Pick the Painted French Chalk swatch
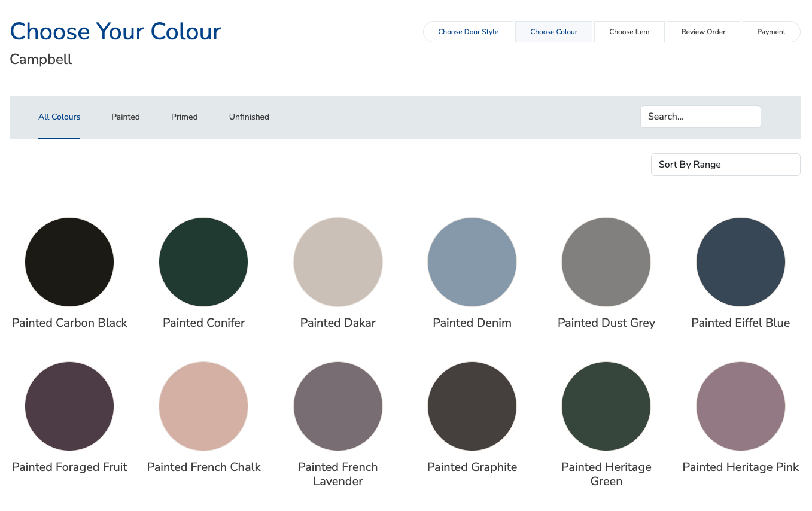 203,406
